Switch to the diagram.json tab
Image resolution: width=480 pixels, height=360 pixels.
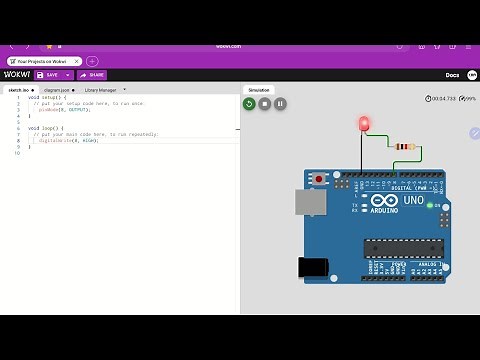(59, 90)
